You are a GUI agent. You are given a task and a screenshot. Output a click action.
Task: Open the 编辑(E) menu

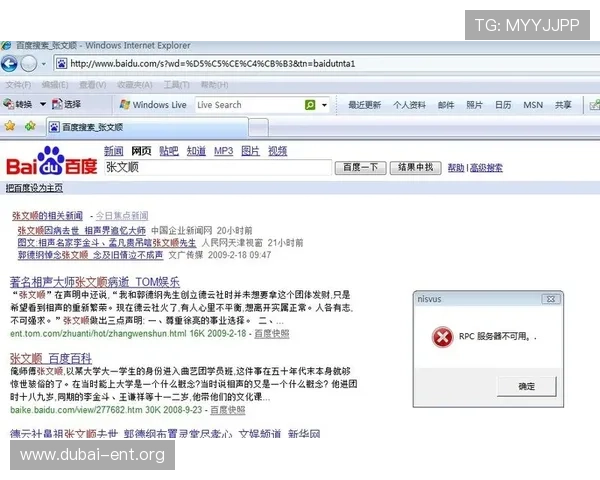tap(55, 85)
